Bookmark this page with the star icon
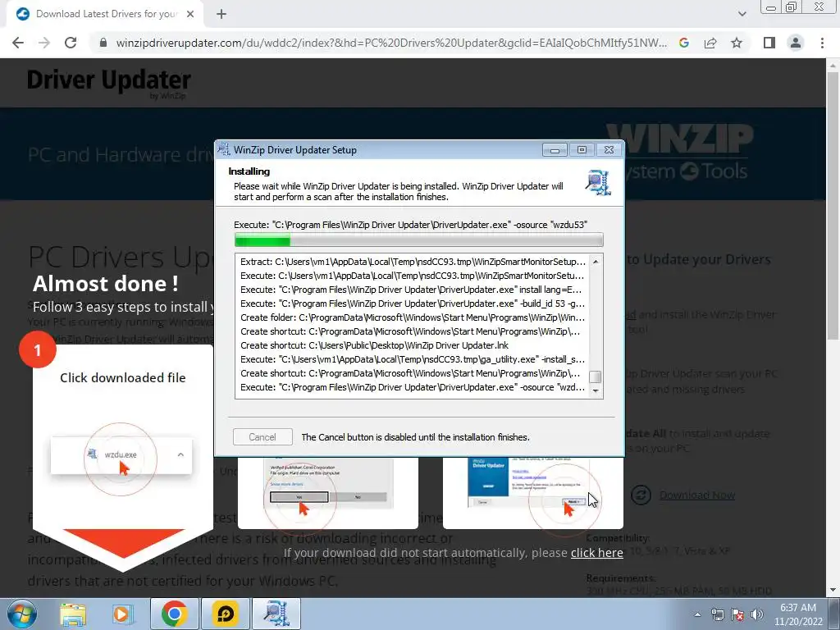Viewport: 840px width, 630px height. 737,43
